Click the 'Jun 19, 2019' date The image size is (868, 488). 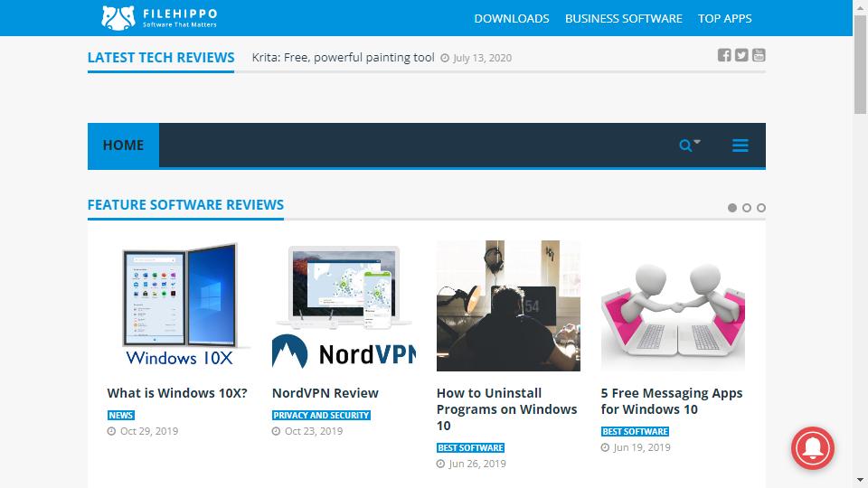642,447
